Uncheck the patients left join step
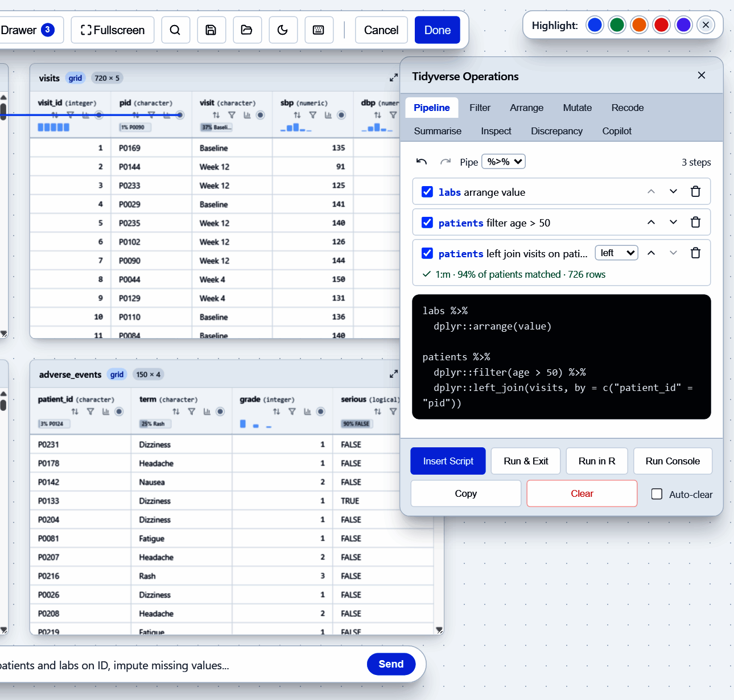 pyautogui.click(x=427, y=253)
